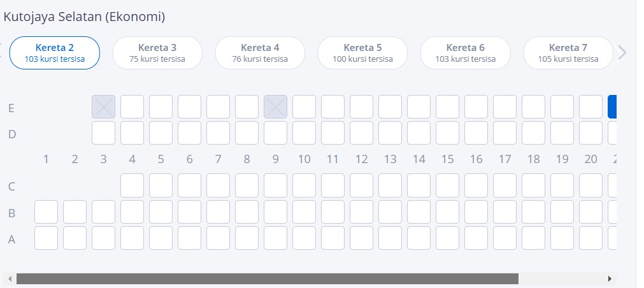Select seat 4E
644x288 pixels.
(132, 107)
